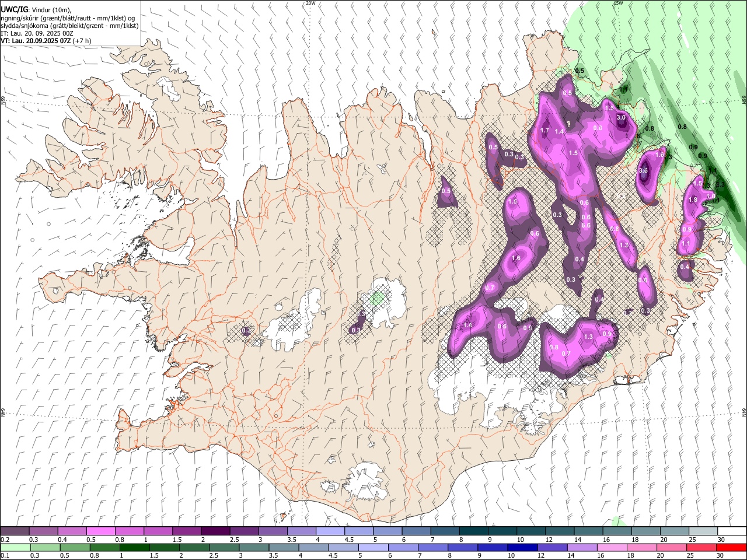Click the rain legend swatch between 2 and 2.5
The width and height of the screenshot is (747, 560).
[194, 547]
